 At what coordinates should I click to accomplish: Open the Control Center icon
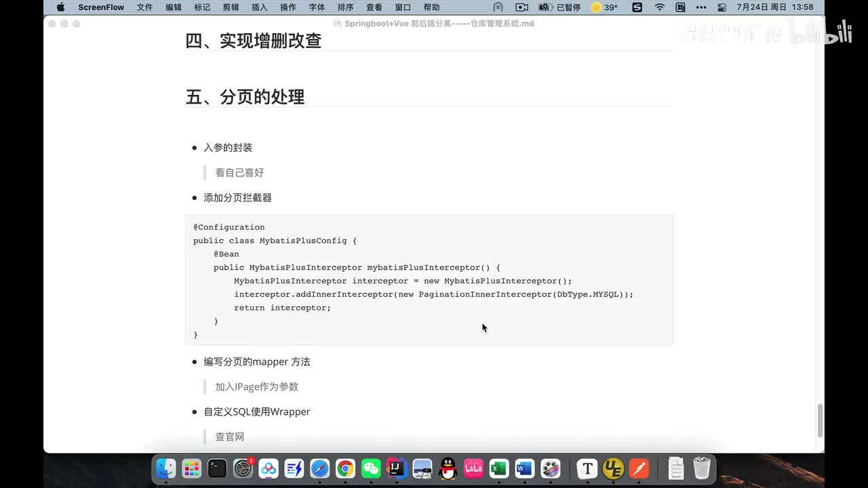(722, 7)
